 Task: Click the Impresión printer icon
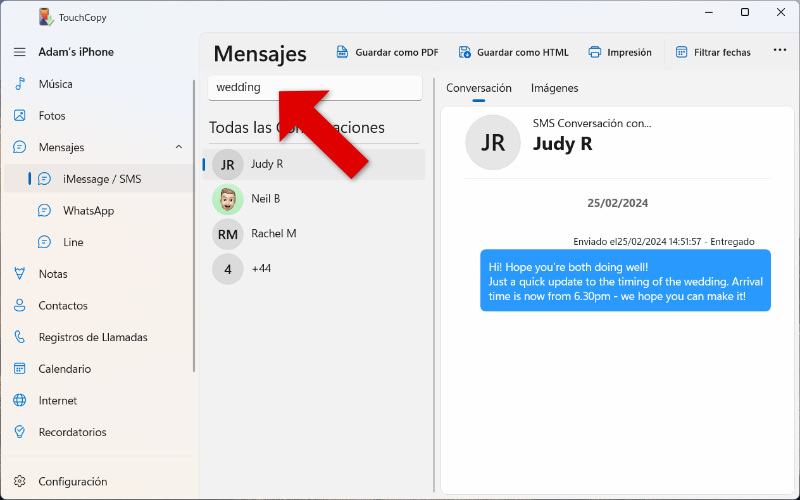pos(594,52)
